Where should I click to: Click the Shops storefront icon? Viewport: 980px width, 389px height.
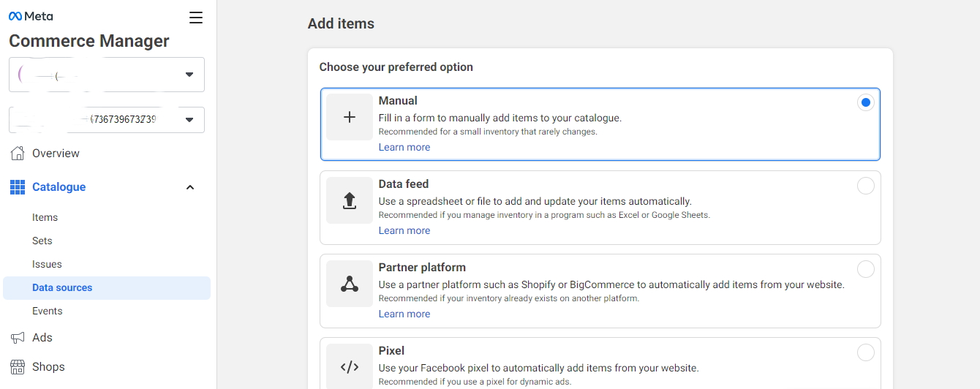pos(18,367)
